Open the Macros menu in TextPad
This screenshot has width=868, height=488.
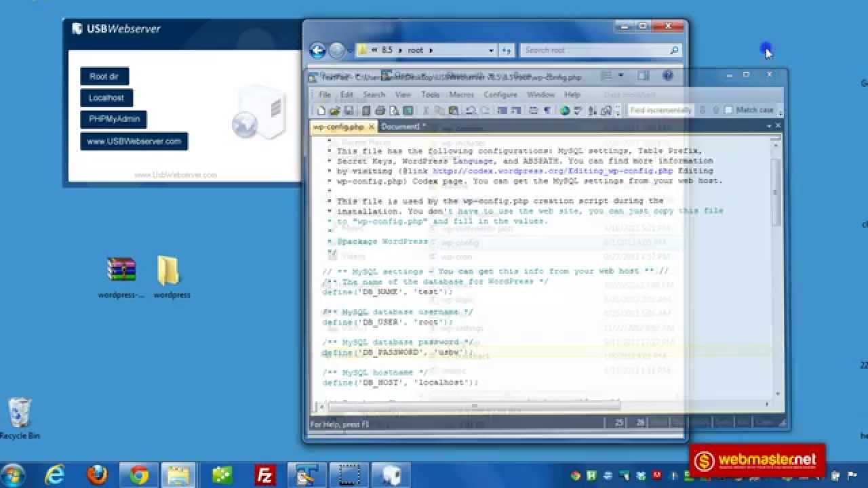[461, 95]
